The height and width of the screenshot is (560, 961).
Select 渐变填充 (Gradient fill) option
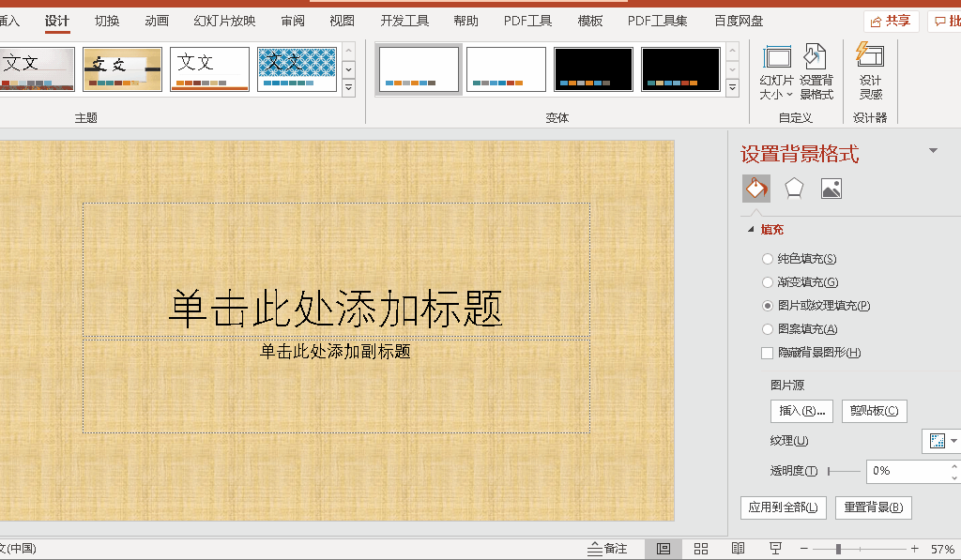point(769,281)
